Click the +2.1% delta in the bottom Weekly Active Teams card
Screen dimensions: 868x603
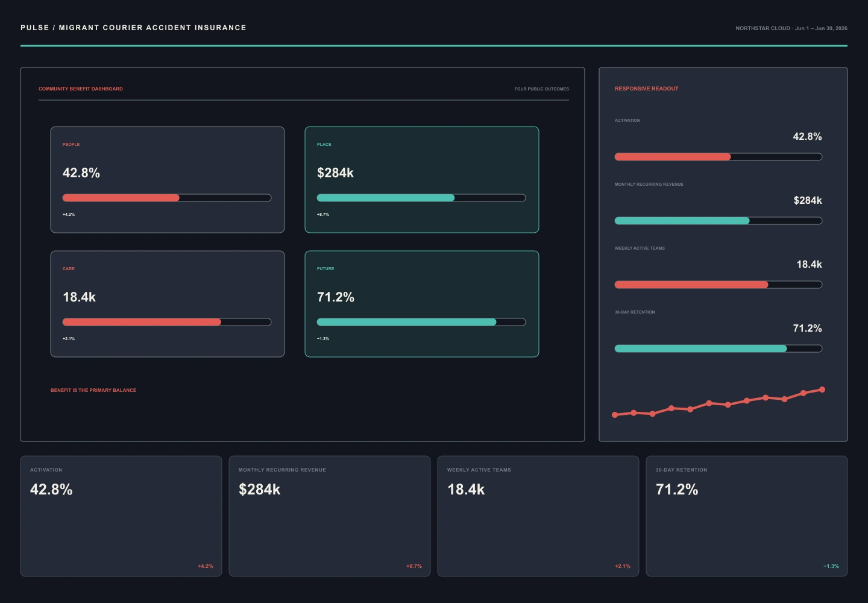click(623, 566)
